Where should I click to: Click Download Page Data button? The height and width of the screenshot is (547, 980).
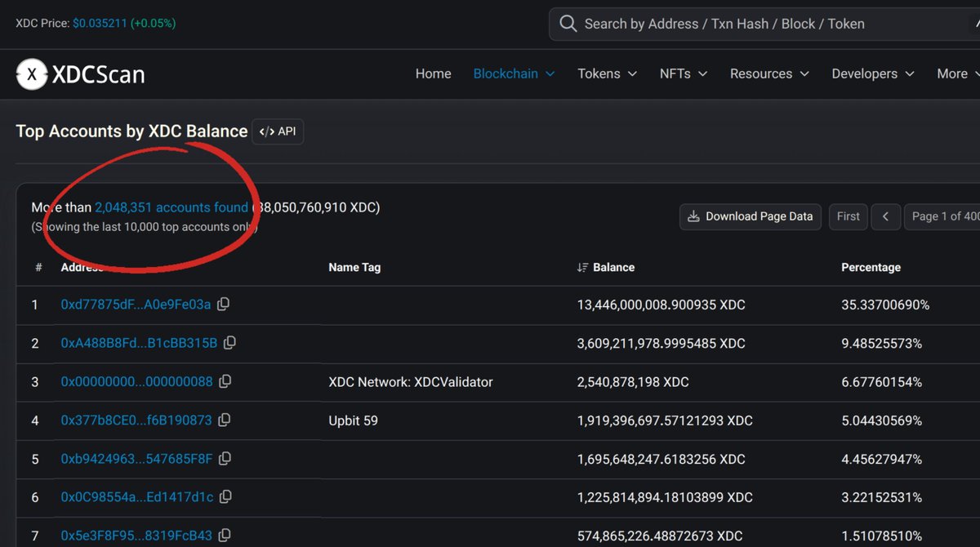point(750,216)
